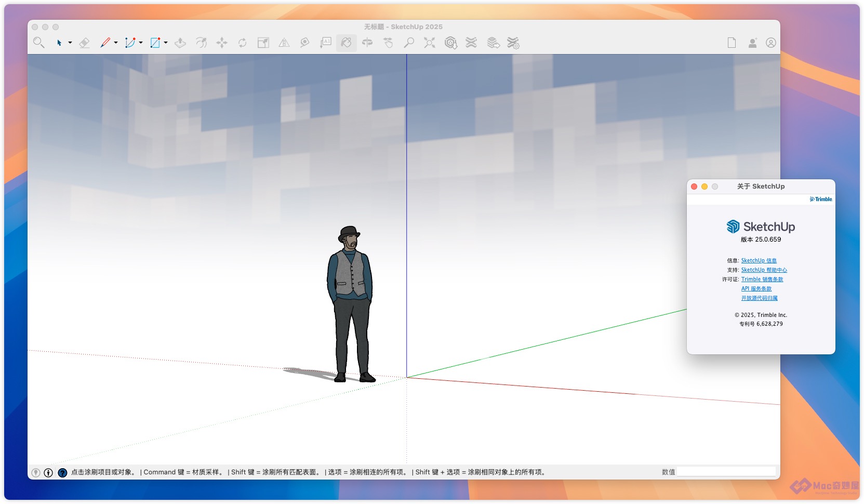Open the 开放源代码归属 link
Image resolution: width=864 pixels, height=504 pixels.
click(x=760, y=298)
